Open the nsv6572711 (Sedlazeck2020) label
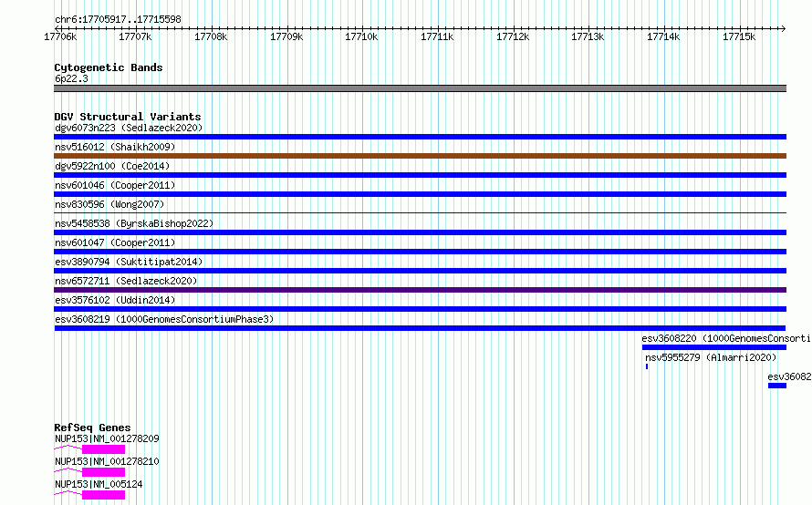The width and height of the screenshot is (812, 505). (x=126, y=281)
